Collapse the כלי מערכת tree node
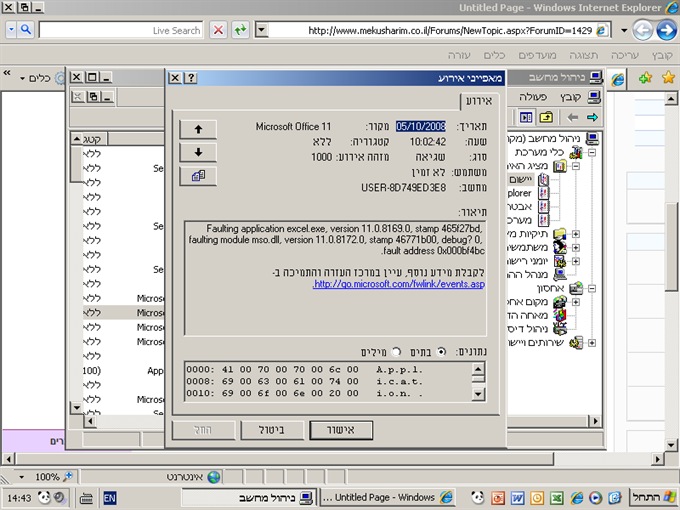This screenshot has width=680, height=510. [591, 153]
